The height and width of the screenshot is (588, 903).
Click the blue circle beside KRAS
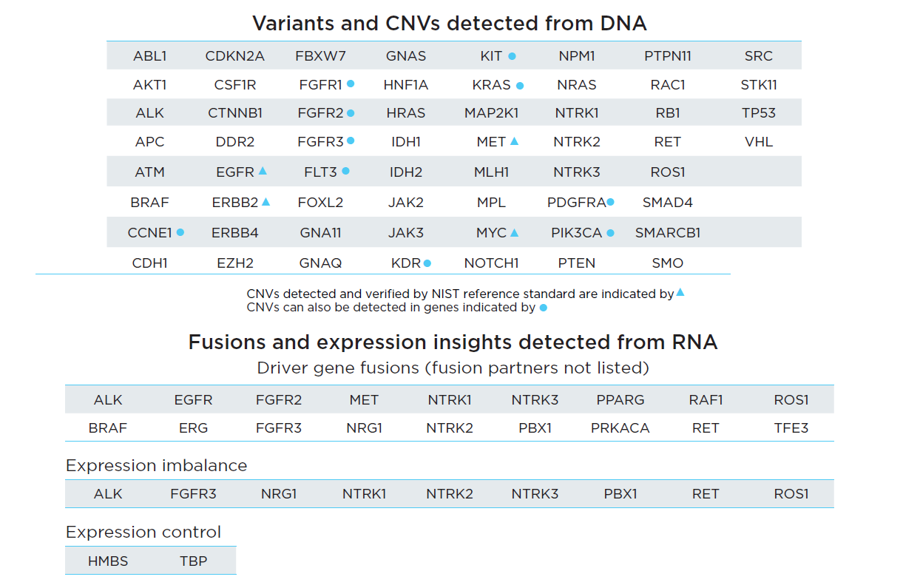point(520,86)
